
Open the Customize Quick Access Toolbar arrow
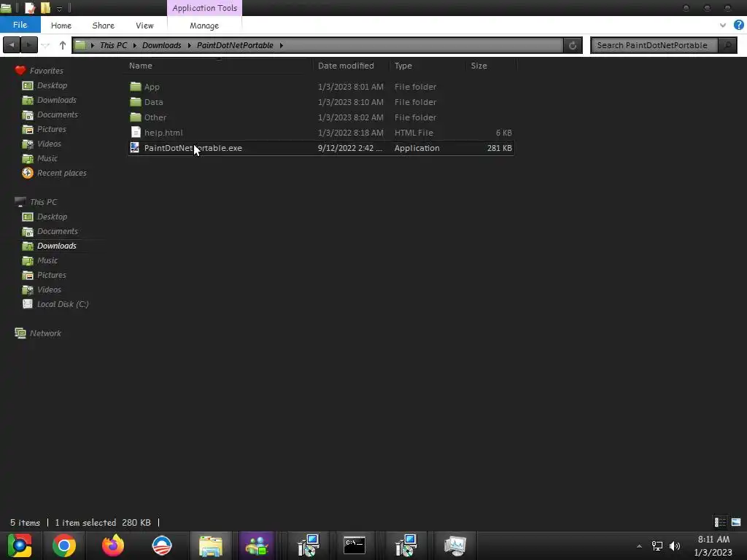pos(59,9)
